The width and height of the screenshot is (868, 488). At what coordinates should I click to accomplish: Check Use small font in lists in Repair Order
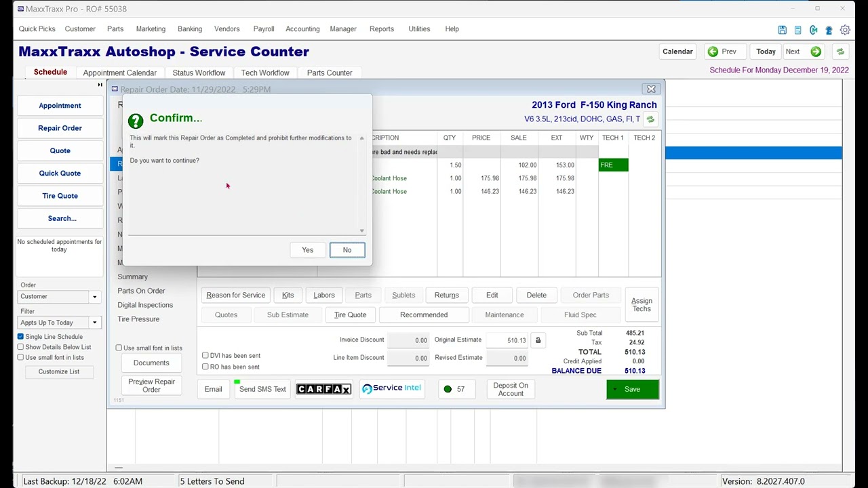point(119,348)
